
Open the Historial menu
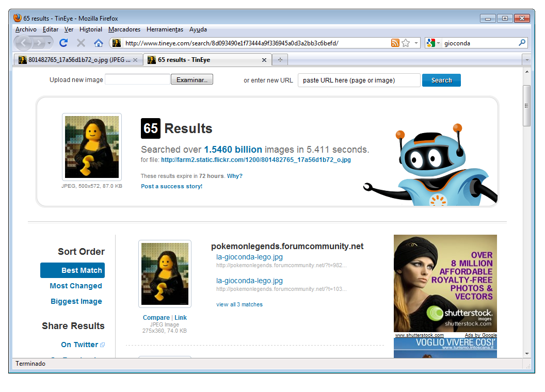click(x=91, y=29)
